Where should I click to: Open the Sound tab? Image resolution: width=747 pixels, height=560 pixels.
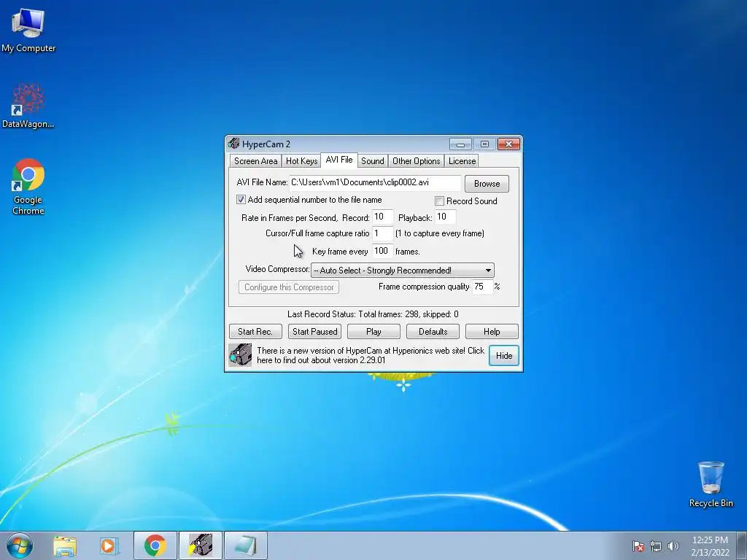click(x=373, y=161)
